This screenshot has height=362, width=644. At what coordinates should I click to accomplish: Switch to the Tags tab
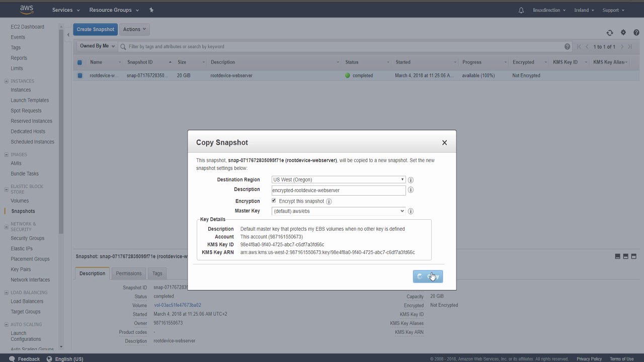[157, 274]
